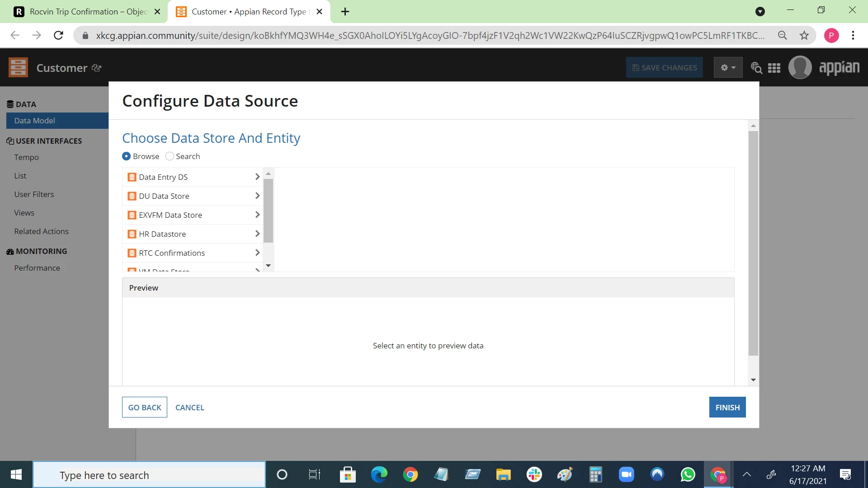Viewport: 868px width, 488px height.
Task: Bookmark this page with star icon
Action: pos(804,35)
